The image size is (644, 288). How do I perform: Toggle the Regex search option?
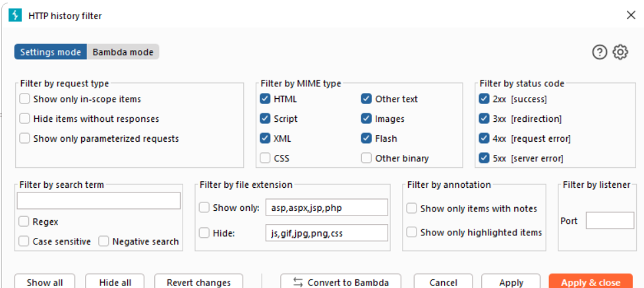tap(24, 222)
